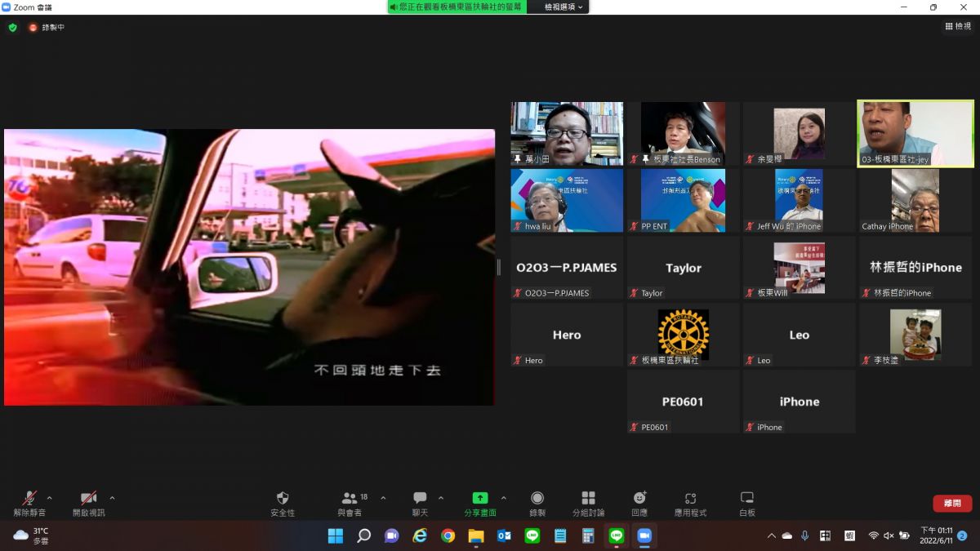The width and height of the screenshot is (980, 551).
Task: Open Outlook from the taskbar
Action: click(504, 535)
